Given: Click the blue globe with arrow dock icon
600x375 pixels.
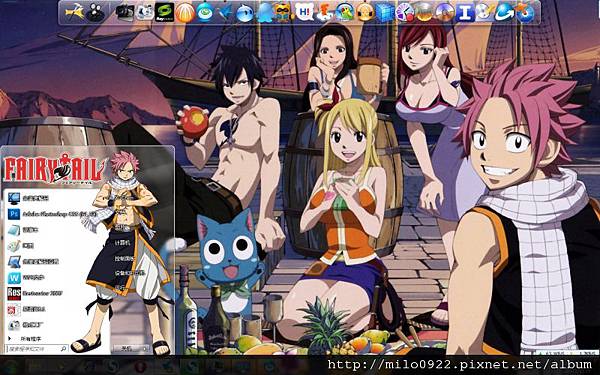Looking at the screenshot, I should tap(505, 12).
